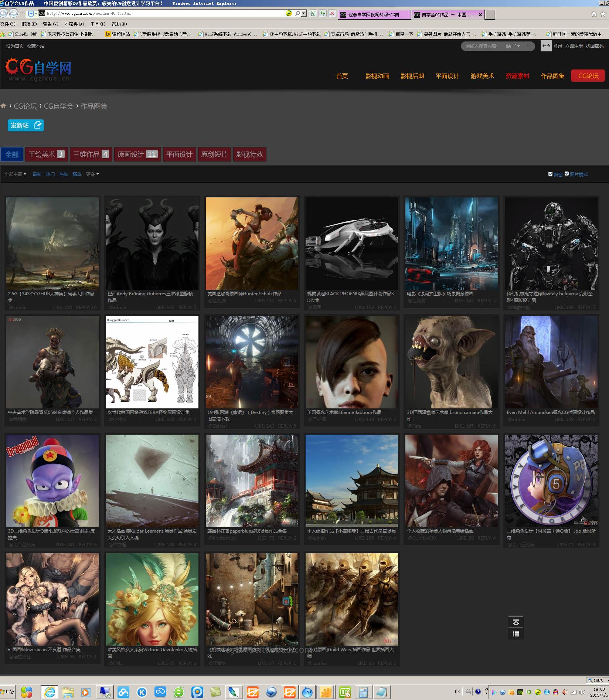Open the iQIYI green icon in taskbar
The height and width of the screenshot is (700, 609).
345,692
